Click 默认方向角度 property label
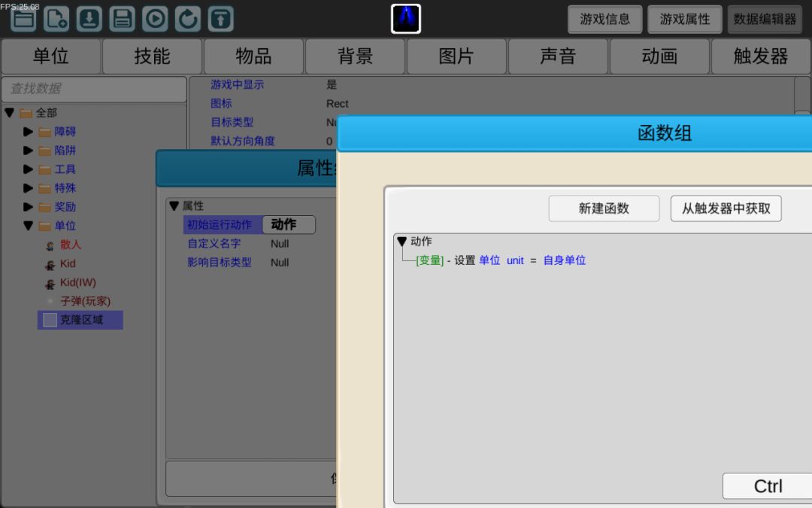The width and height of the screenshot is (812, 508). [242, 141]
